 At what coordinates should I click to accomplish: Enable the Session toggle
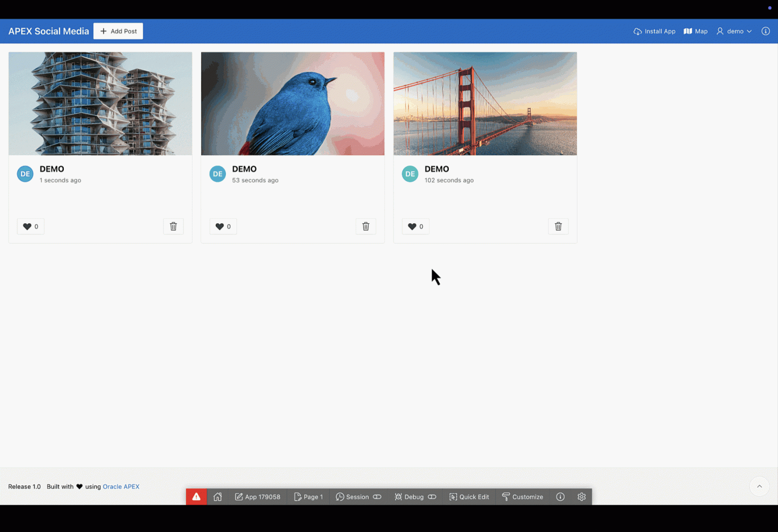[377, 497]
